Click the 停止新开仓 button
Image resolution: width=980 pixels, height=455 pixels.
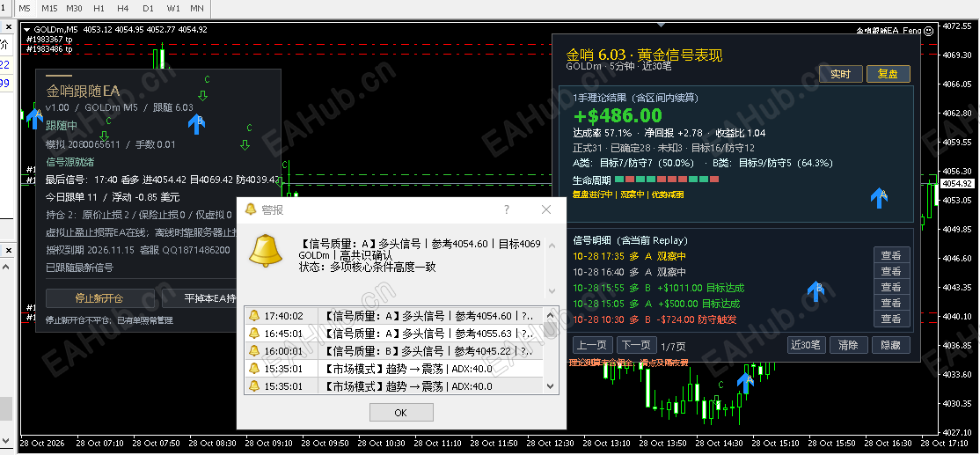(x=99, y=298)
